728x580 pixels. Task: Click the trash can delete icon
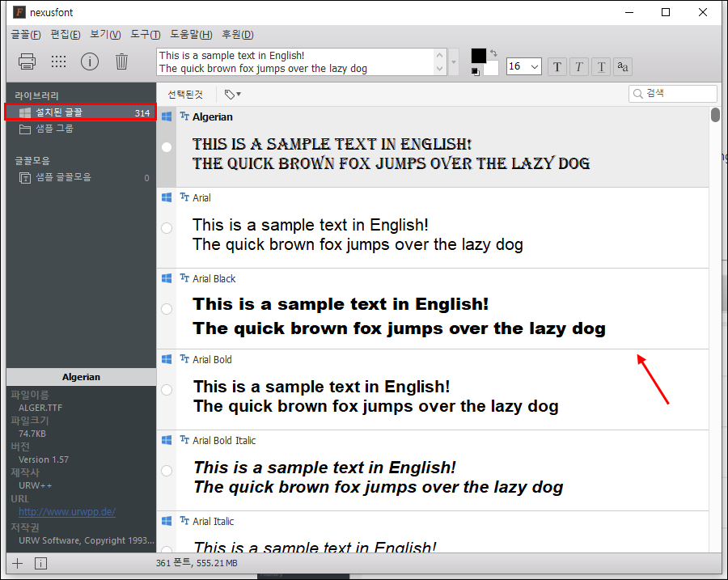121,61
